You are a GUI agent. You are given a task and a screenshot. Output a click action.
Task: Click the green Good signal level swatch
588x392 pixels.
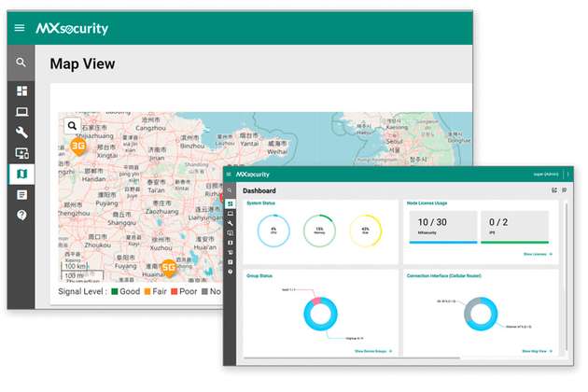(115, 291)
